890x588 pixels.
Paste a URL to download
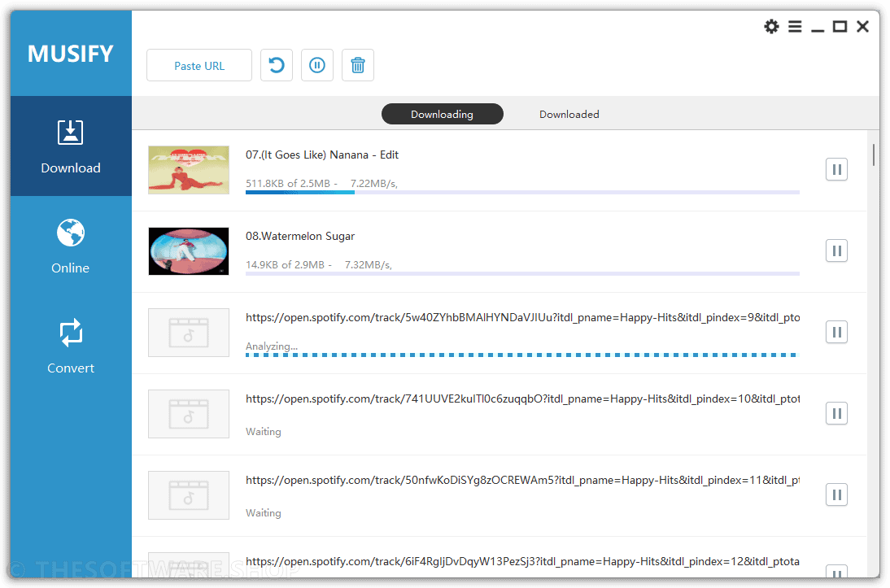(199, 65)
